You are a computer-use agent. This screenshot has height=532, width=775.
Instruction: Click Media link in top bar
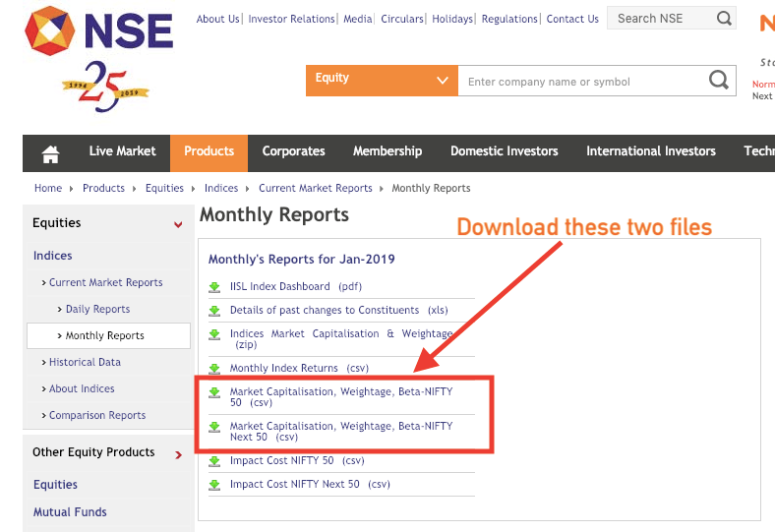click(358, 19)
